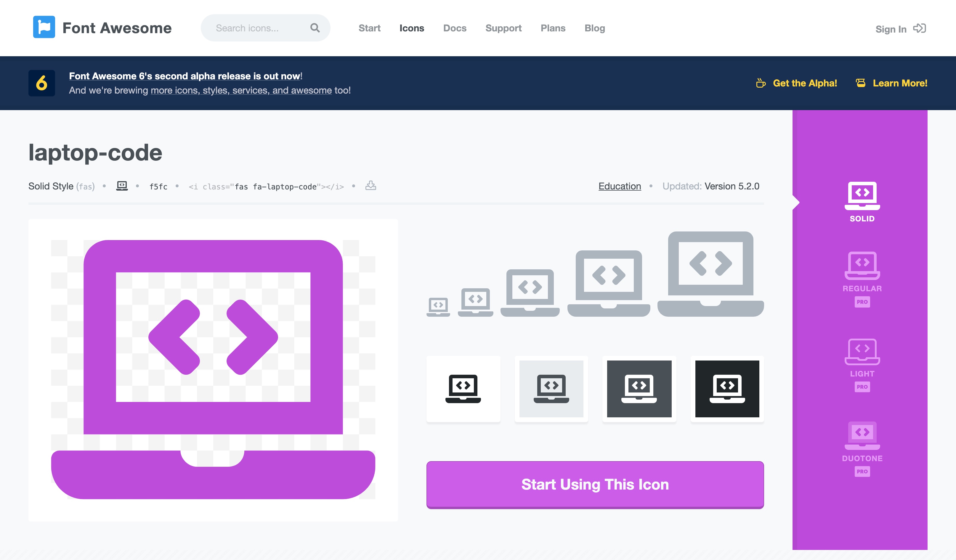Open the more icons, styles, services link

pyautogui.click(x=241, y=90)
